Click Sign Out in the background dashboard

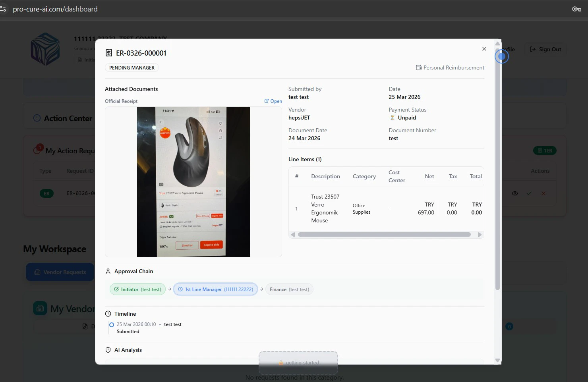tap(545, 49)
